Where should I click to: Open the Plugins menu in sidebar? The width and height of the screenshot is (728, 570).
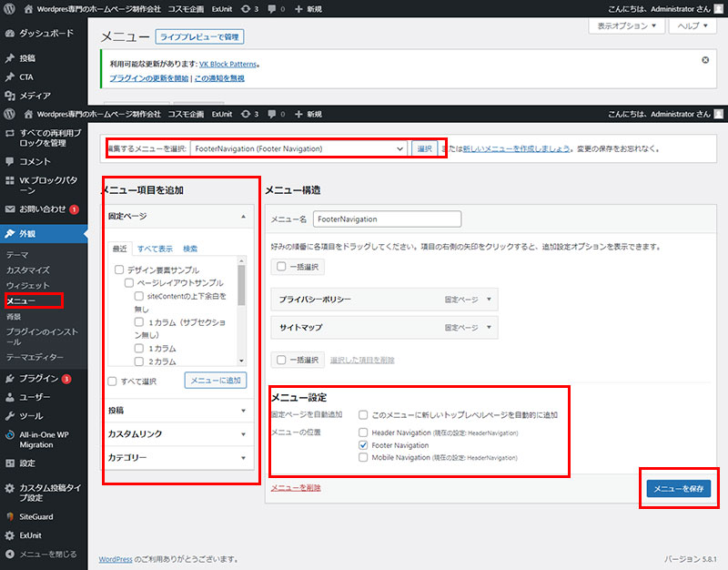click(39, 378)
